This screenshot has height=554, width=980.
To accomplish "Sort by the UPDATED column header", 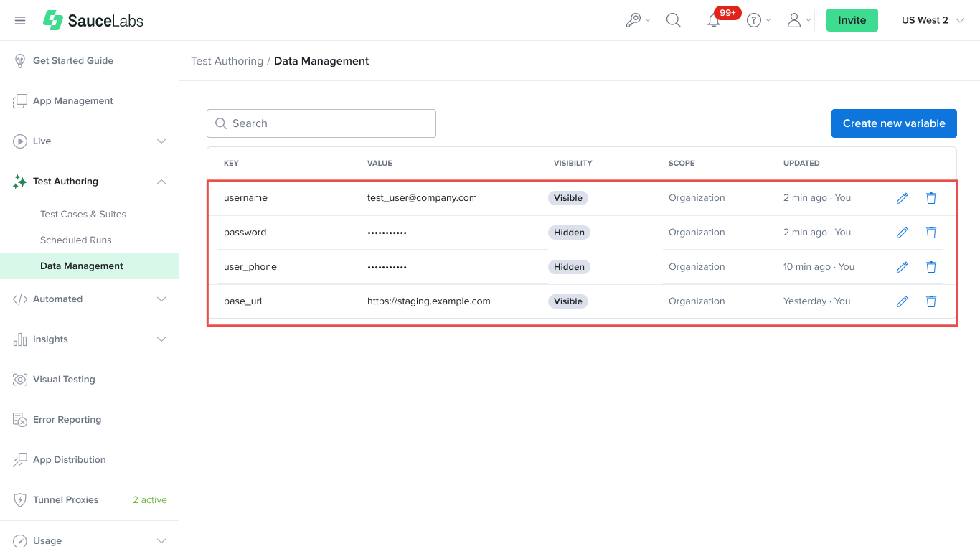I will click(x=801, y=164).
